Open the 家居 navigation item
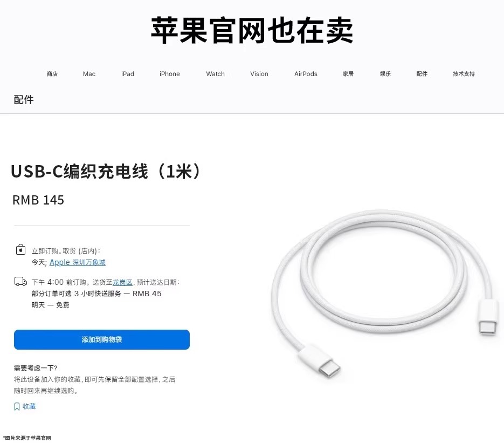Viewport: 504px width, 443px height. click(348, 74)
